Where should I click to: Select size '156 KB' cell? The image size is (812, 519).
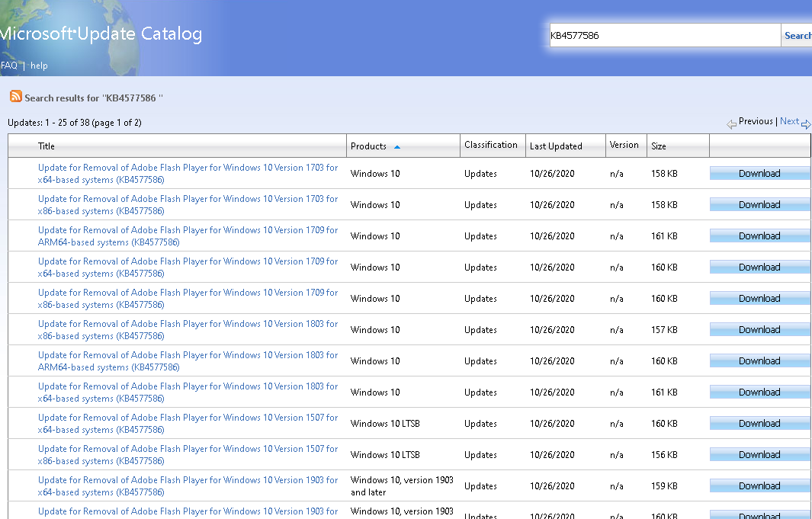pyautogui.click(x=664, y=455)
